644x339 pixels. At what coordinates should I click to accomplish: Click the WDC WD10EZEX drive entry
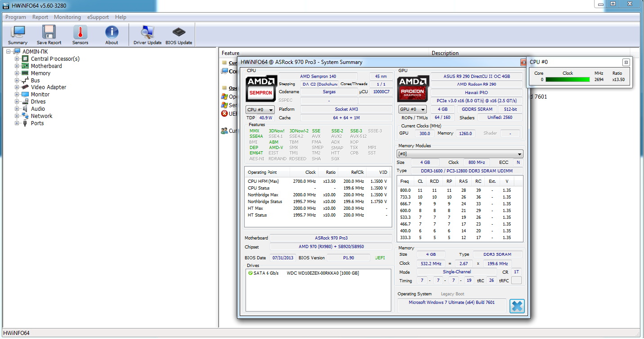(323, 273)
